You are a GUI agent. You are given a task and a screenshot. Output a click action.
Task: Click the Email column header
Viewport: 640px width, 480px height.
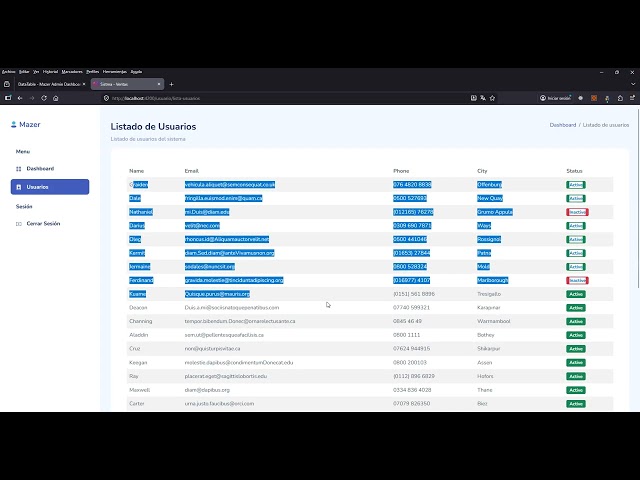191,171
